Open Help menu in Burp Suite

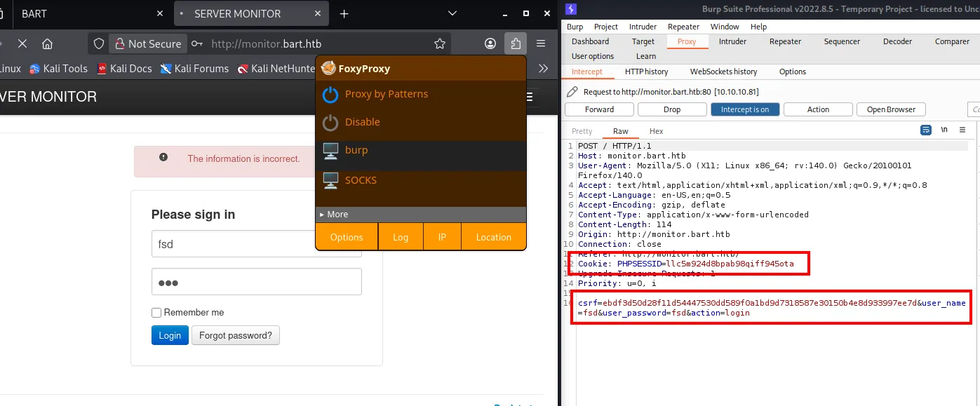(758, 27)
